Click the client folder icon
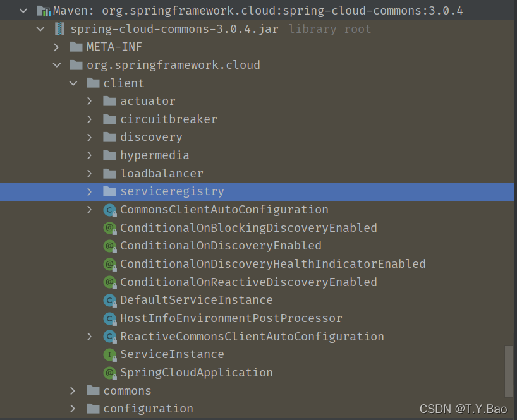517x420 pixels. 93,83
